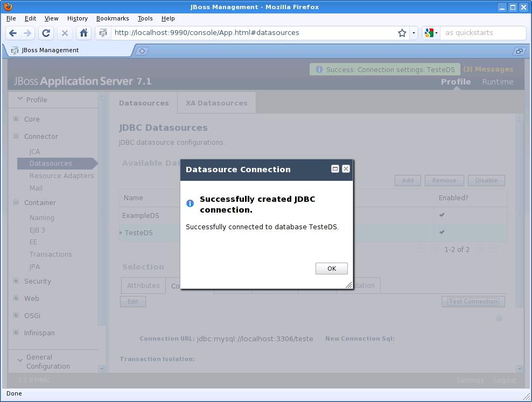Image resolution: width=532 pixels, height=402 pixels.
Task: Open the URL history dropdown arrow
Action: click(x=414, y=33)
